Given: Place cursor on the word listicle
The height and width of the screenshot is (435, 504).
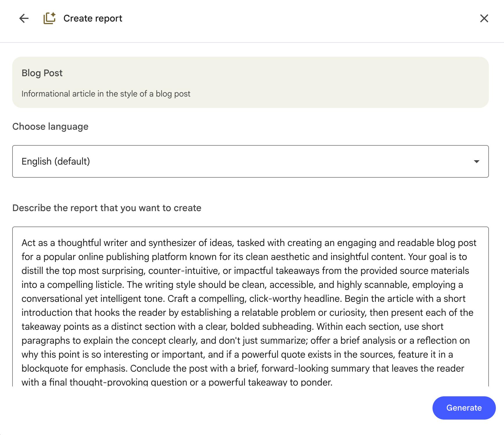Looking at the screenshot, I should click(x=109, y=285).
